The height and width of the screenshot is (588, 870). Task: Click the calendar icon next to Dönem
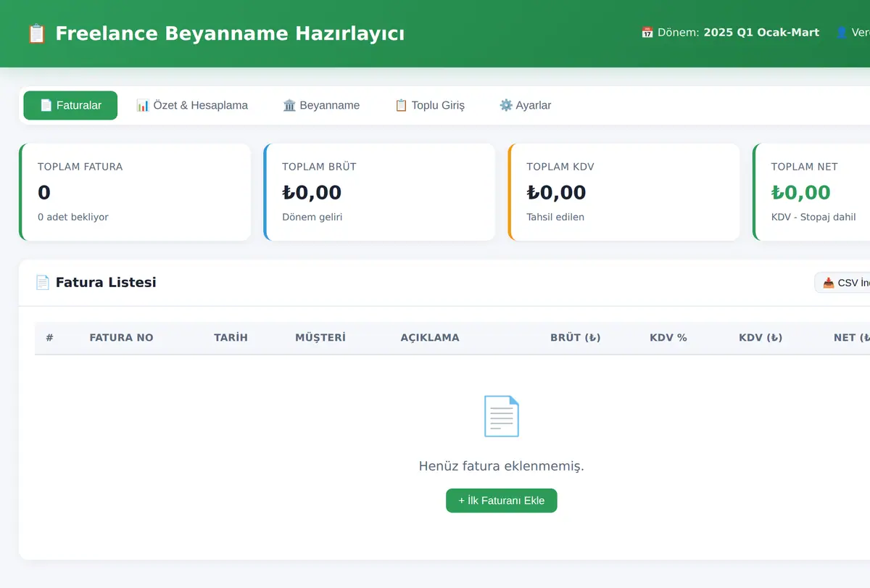coord(647,33)
